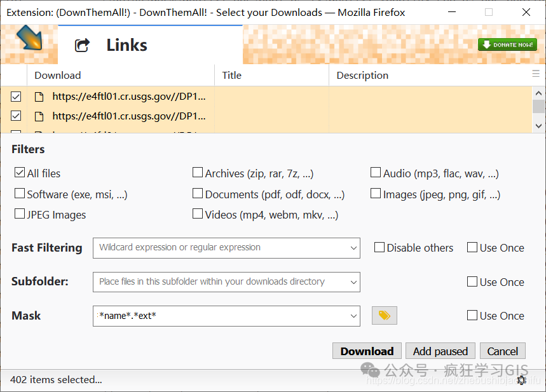Click the Links share arrow icon
546x392 pixels.
(x=82, y=45)
